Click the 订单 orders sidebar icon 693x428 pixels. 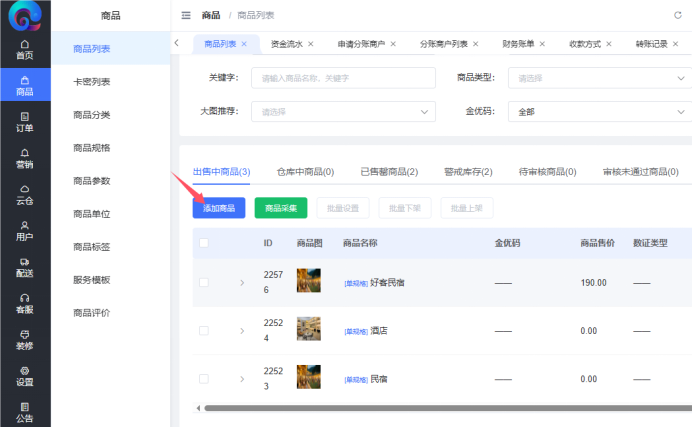pos(24,122)
